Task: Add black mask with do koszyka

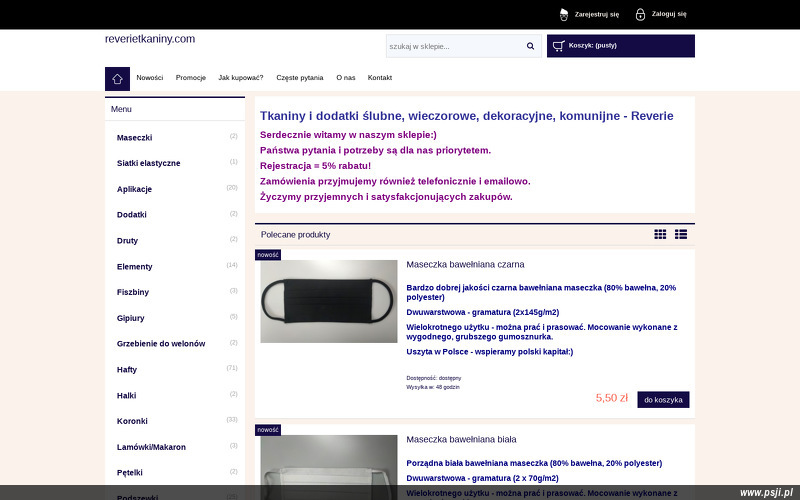Action: click(x=663, y=400)
